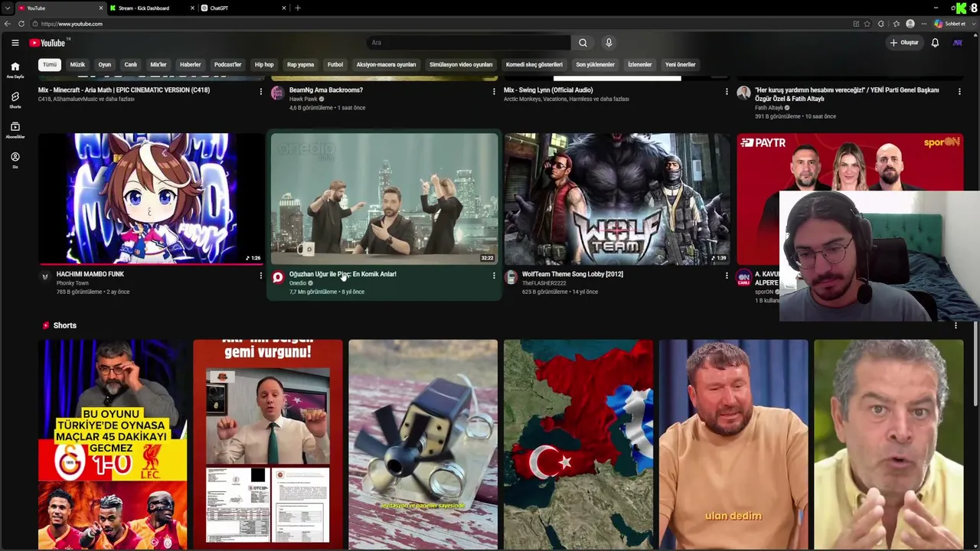Expand the Sohbet et dropdown arrow
Viewport: 980px width, 551px height.
click(x=973, y=24)
